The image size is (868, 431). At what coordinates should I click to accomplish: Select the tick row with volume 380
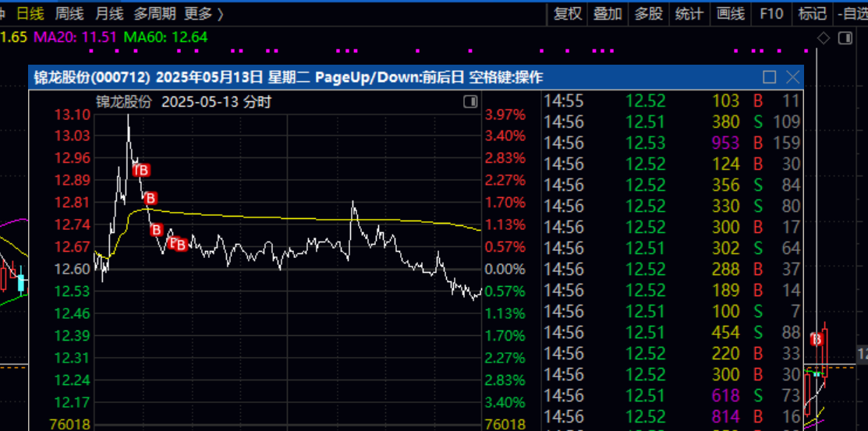click(x=672, y=122)
